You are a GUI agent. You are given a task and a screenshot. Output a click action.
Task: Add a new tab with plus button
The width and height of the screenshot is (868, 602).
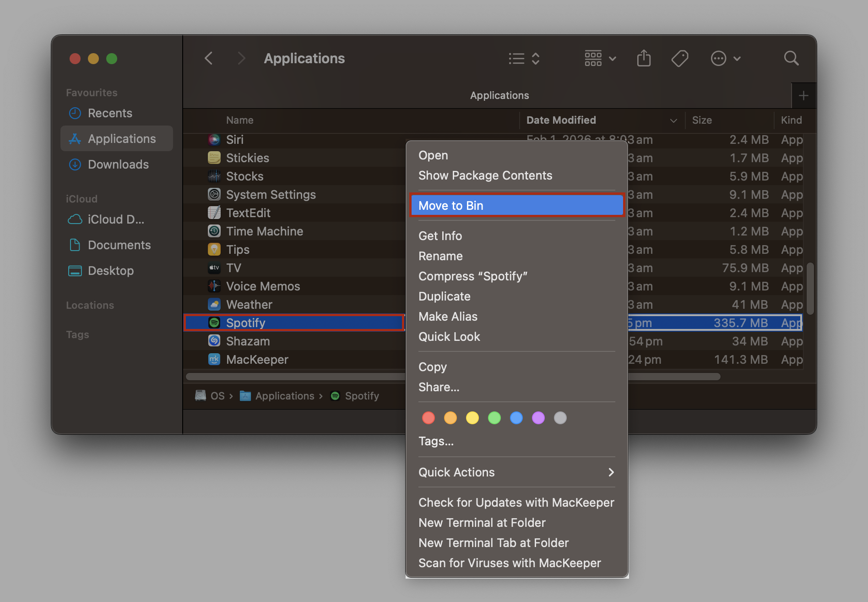(x=803, y=96)
